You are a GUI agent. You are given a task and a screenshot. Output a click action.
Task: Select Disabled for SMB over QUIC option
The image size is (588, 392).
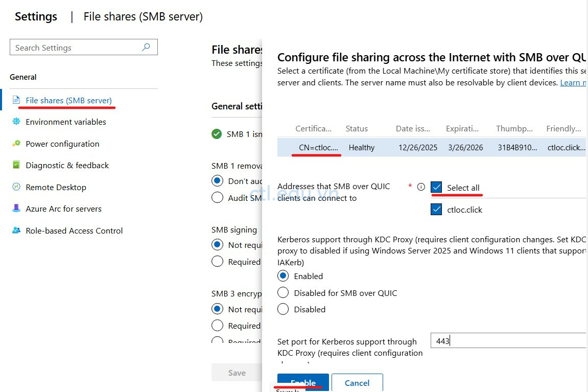283,292
